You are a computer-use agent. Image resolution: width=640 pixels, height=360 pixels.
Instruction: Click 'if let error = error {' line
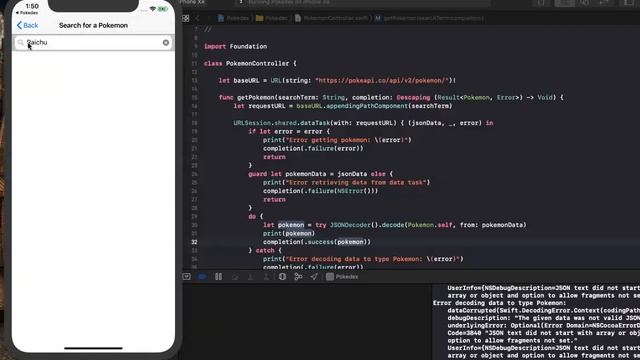[289, 131]
